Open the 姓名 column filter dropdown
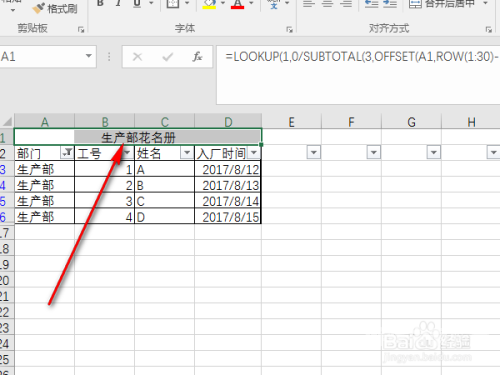500x375 pixels. tap(187, 153)
